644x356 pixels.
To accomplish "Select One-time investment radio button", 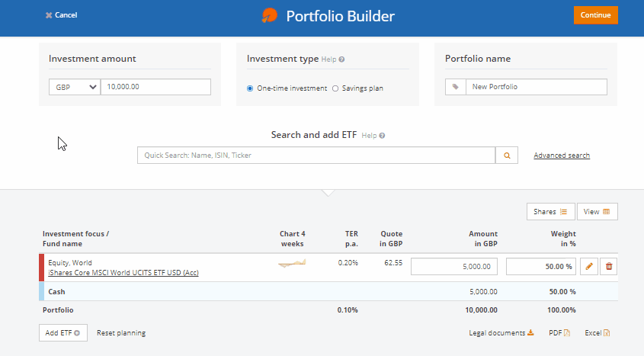I will (x=250, y=88).
